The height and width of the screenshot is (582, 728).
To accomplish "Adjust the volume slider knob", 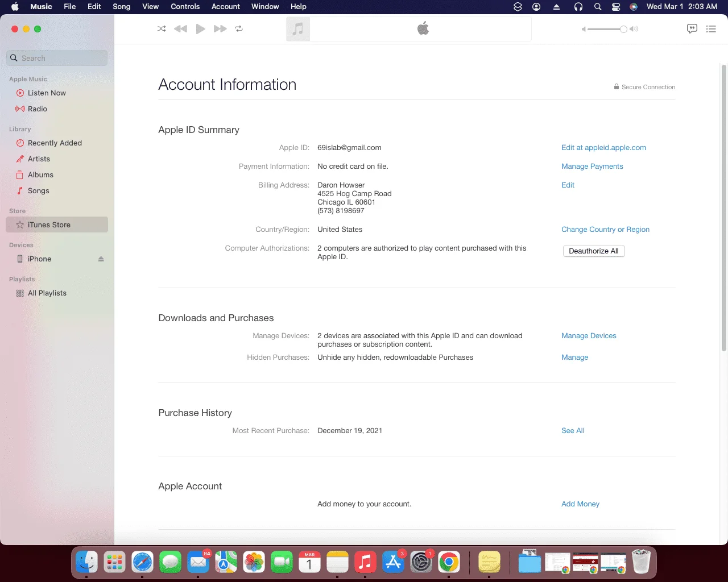I will click(623, 29).
